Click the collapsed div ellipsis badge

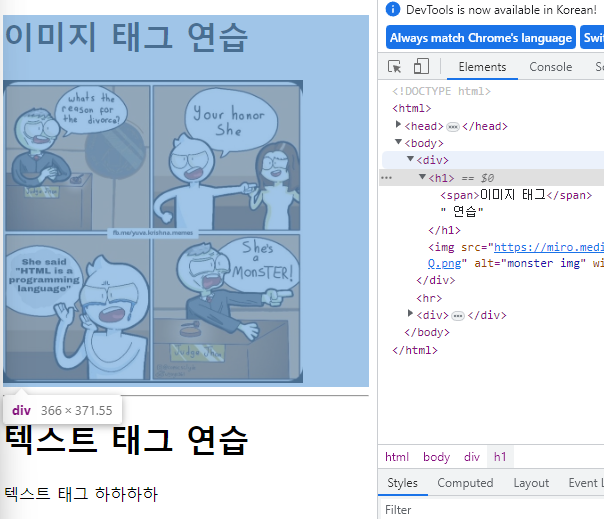click(458, 316)
